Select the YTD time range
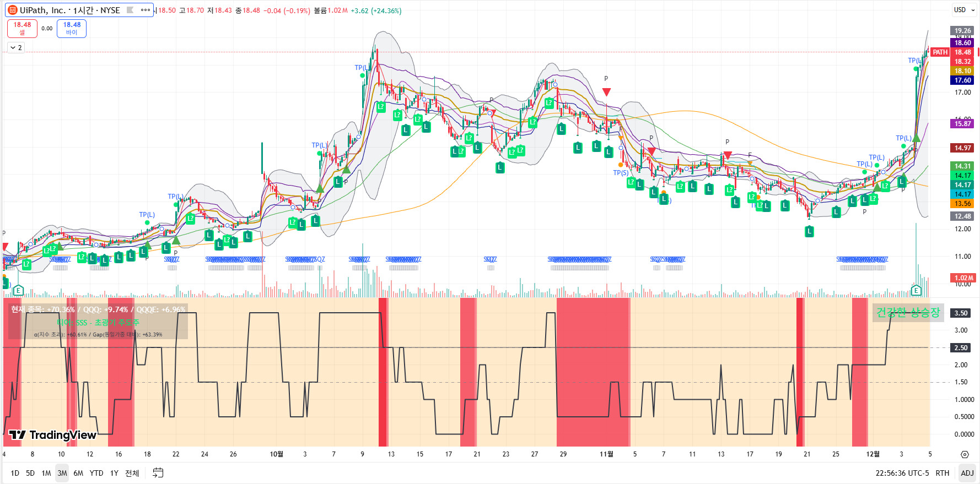Screen dimensions: 980x484 coord(96,473)
